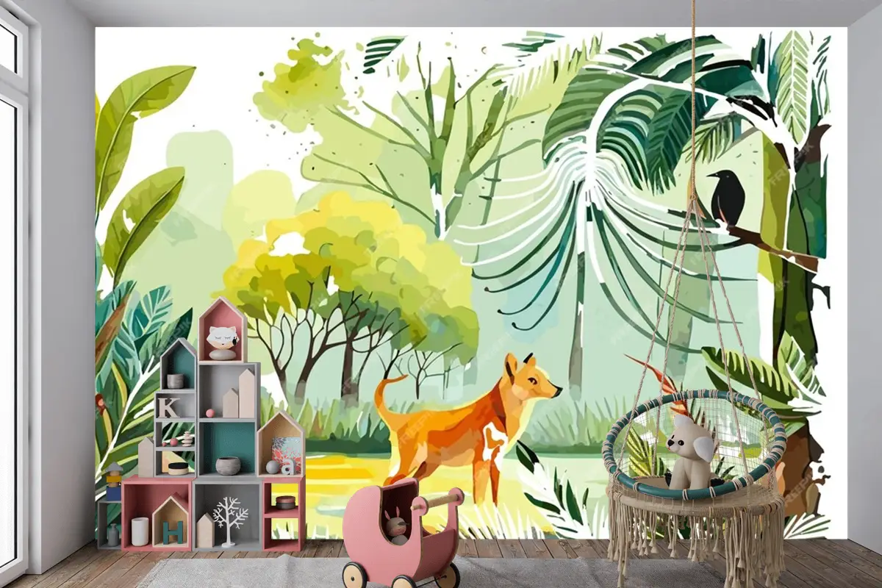Image resolution: width=882 pixels, height=588 pixels.
Task: Select the gray bowl on teal shelf
Action: click(x=228, y=465)
